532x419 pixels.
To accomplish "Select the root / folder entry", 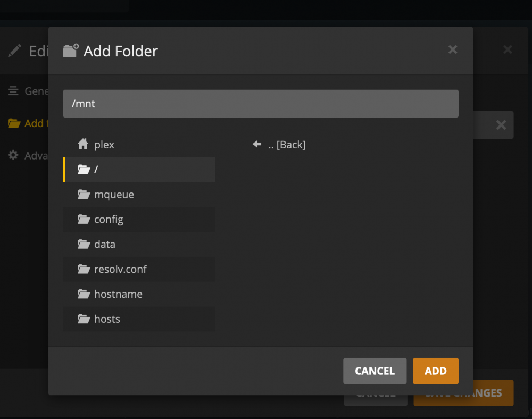I will pos(139,170).
